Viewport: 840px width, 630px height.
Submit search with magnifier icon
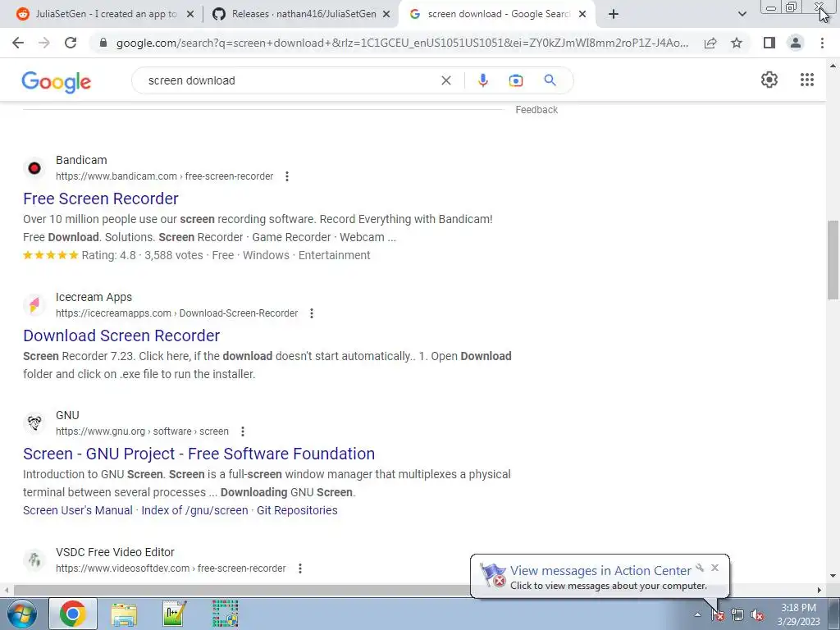click(x=550, y=80)
